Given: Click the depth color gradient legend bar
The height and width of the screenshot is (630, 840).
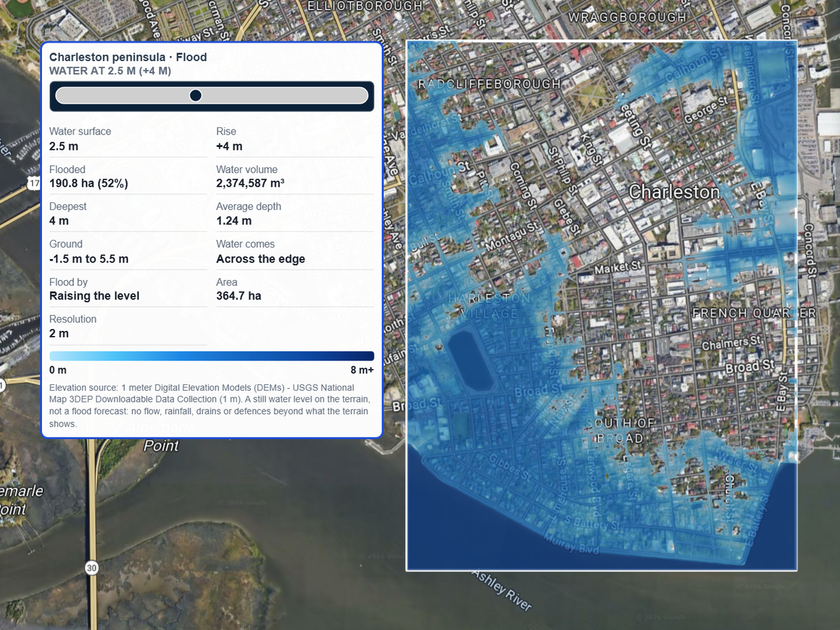Looking at the screenshot, I should click(211, 356).
